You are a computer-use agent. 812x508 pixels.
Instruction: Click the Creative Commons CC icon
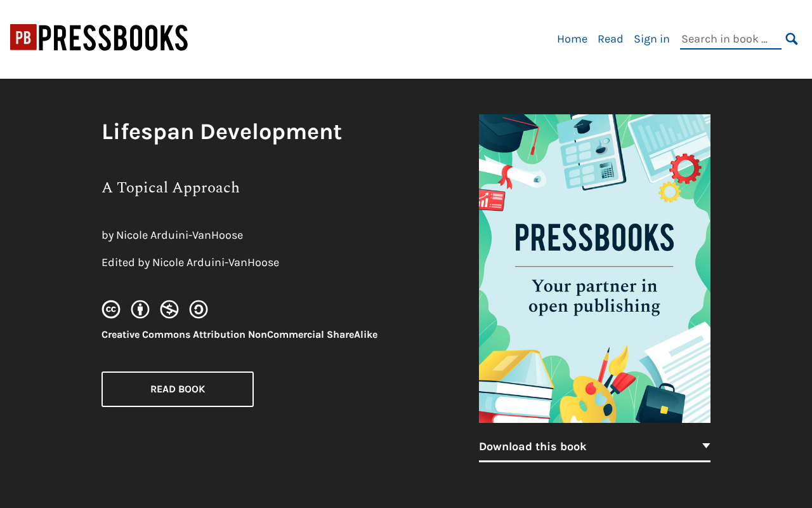coord(111,309)
